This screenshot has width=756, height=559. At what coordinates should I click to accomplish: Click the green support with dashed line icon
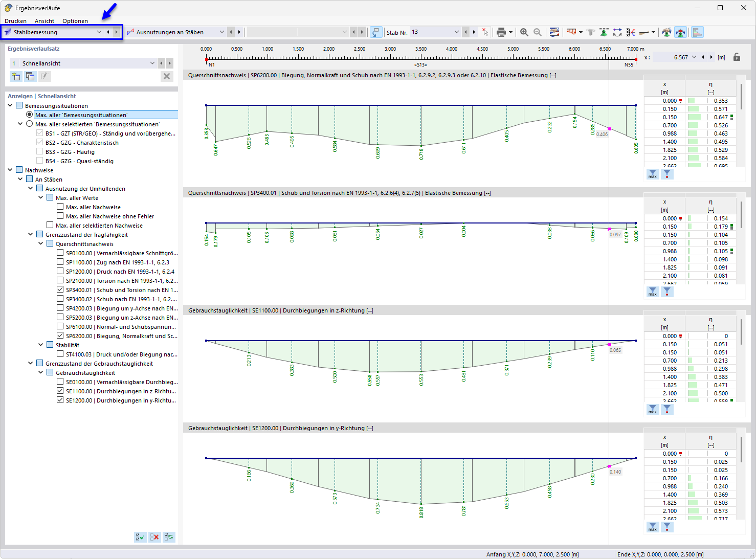pyautogui.click(x=604, y=32)
